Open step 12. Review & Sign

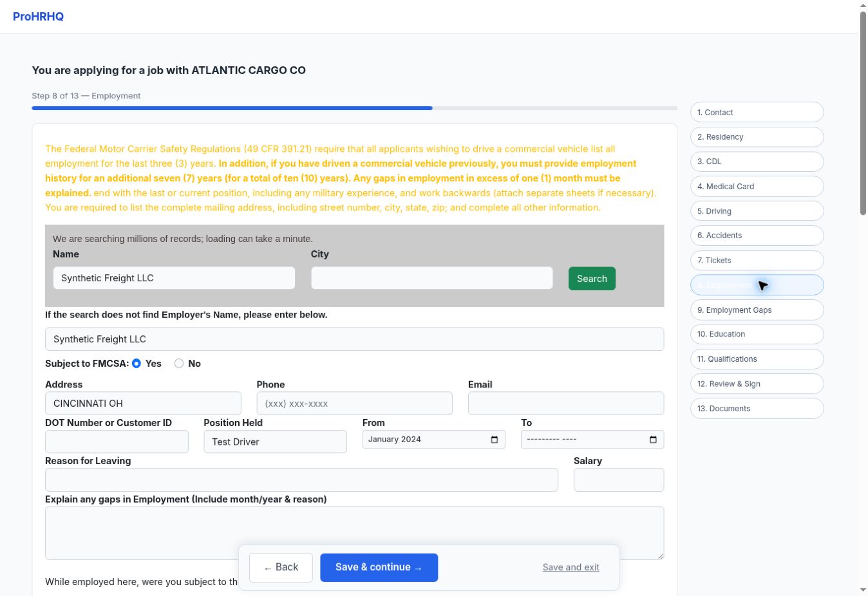click(757, 384)
